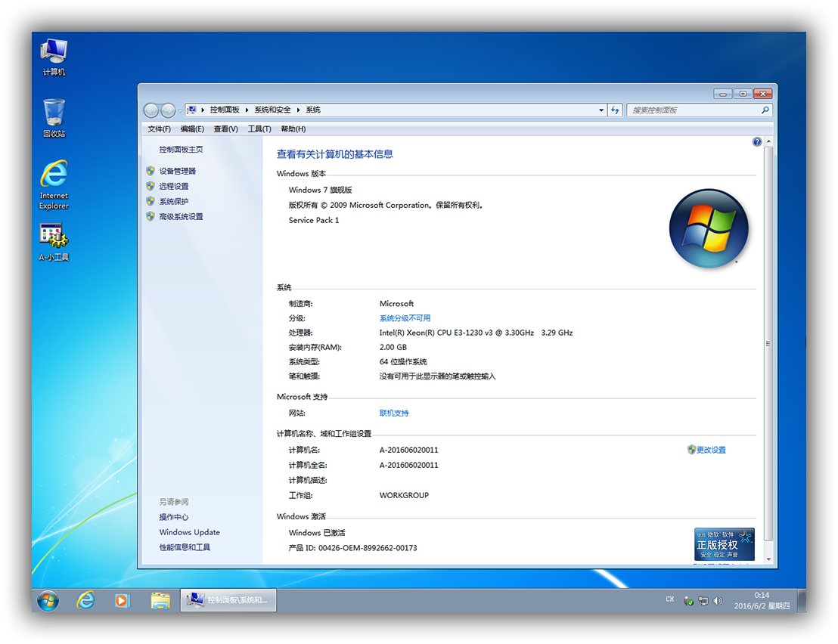Expand the address bar history dropdown
This screenshot has width=838, height=644.
pos(601,110)
